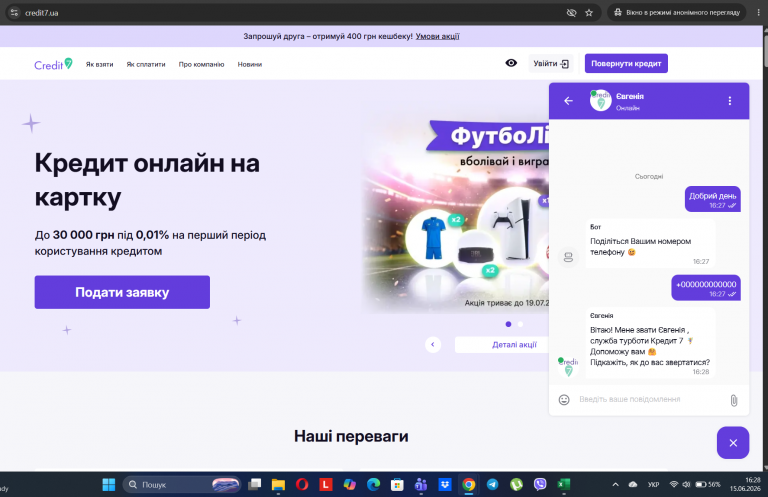Open Excel from the taskbar
This screenshot has width=768, height=497.
[x=564, y=485]
